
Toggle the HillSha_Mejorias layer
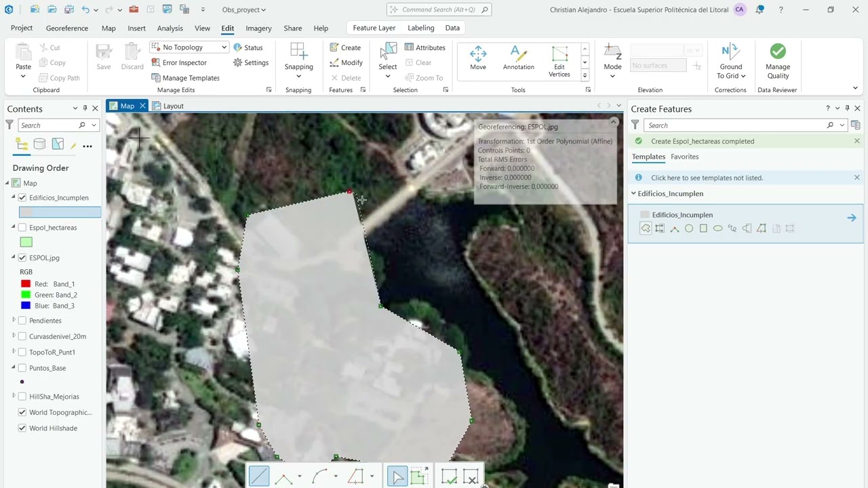click(x=22, y=396)
